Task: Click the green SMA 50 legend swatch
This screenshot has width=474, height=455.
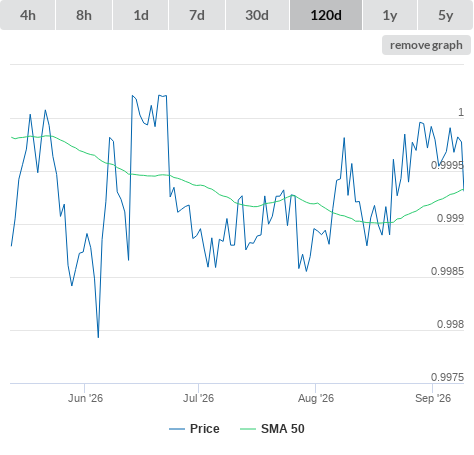Action: pyautogui.click(x=248, y=429)
